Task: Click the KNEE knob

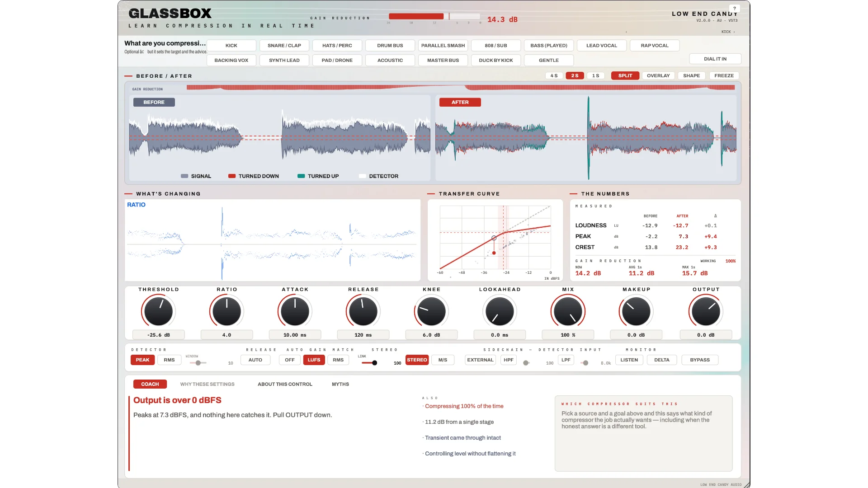Action: coord(432,311)
